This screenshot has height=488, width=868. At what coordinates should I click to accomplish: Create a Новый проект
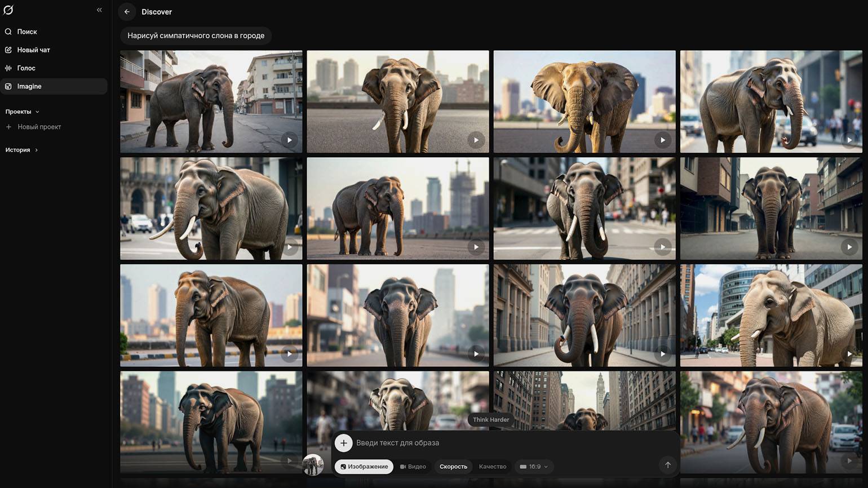pyautogui.click(x=39, y=127)
